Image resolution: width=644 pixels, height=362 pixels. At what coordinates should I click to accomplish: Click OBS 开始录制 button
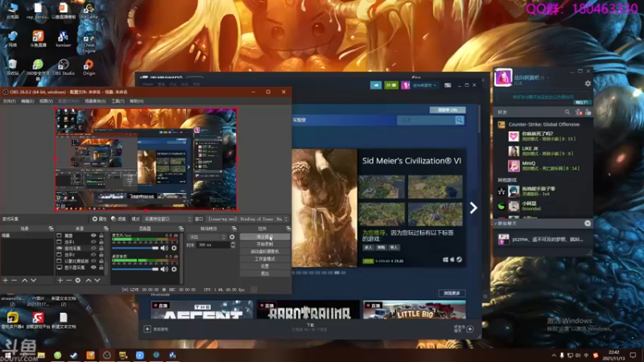(x=265, y=245)
